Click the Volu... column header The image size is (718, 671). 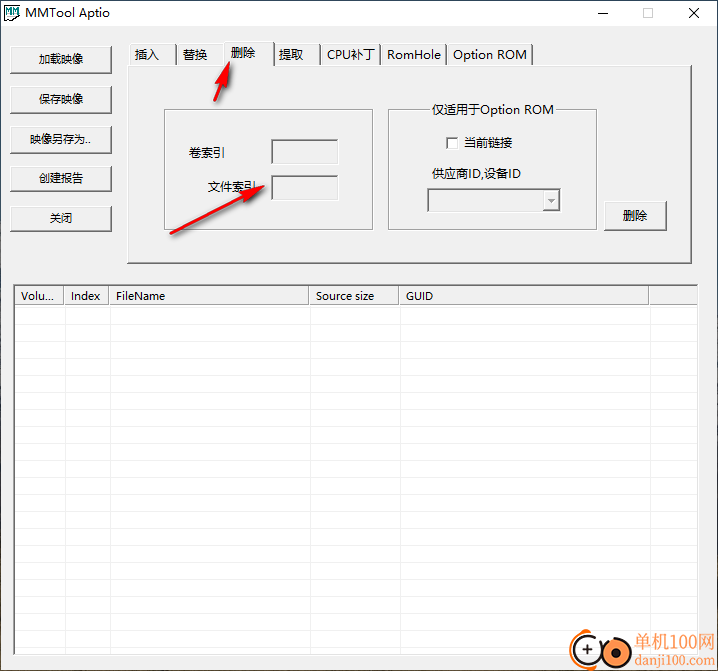(x=39, y=296)
